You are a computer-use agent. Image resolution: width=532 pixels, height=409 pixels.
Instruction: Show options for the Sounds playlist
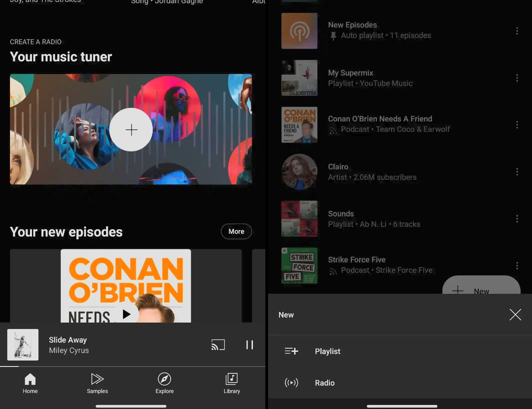517,219
